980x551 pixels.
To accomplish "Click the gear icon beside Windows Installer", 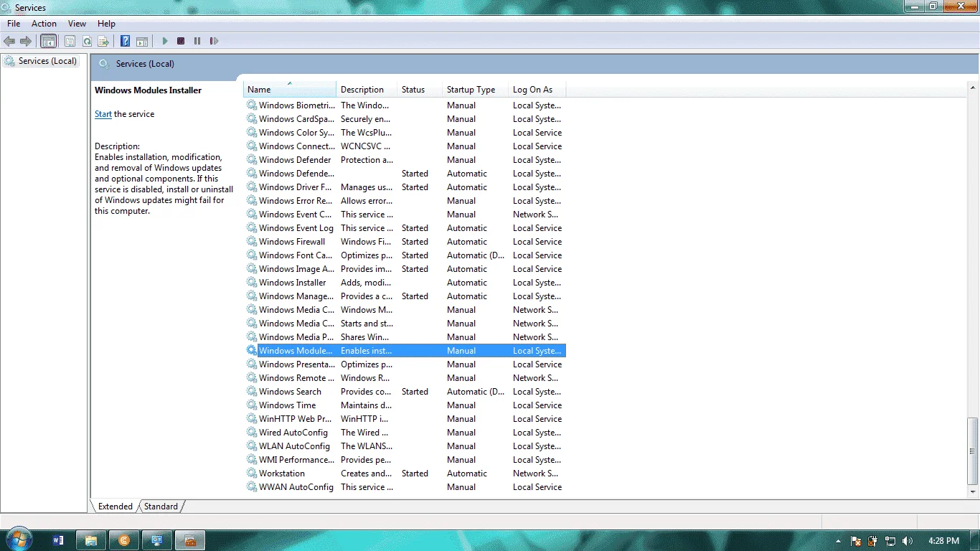I will [x=252, y=283].
